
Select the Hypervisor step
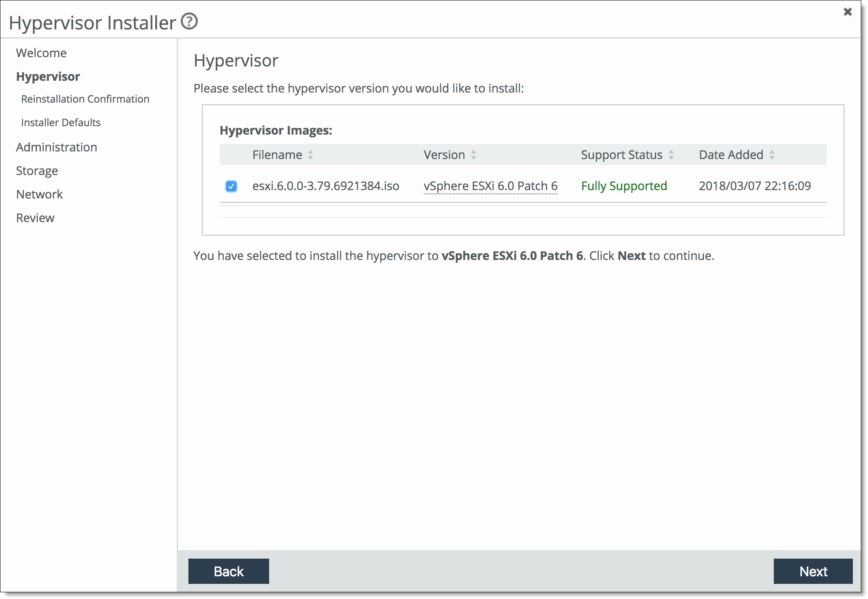coord(48,77)
